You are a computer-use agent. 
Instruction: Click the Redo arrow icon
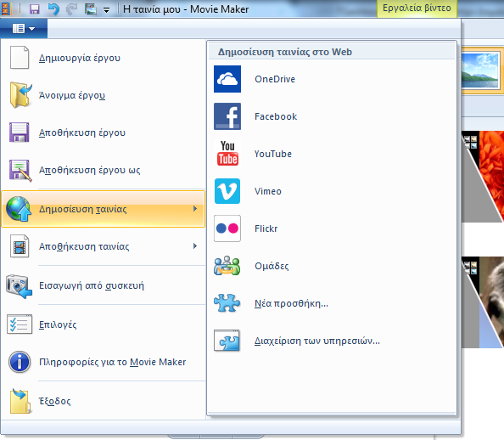coord(71,9)
